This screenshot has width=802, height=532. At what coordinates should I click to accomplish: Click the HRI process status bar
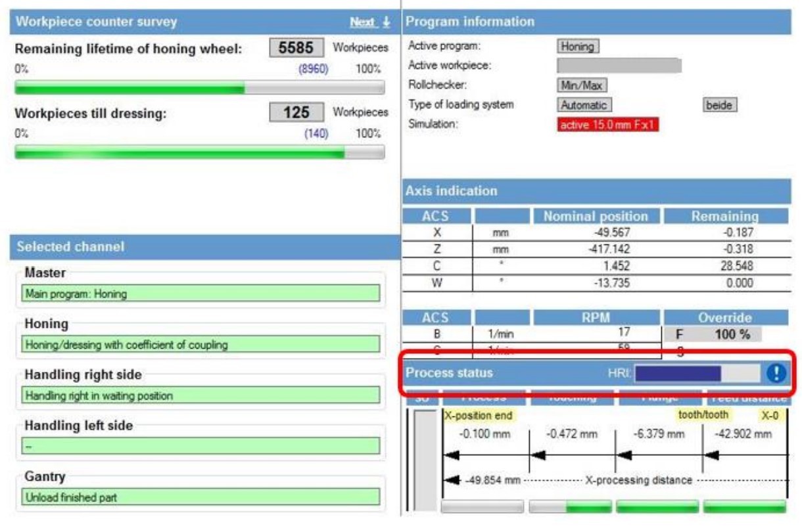coord(696,373)
